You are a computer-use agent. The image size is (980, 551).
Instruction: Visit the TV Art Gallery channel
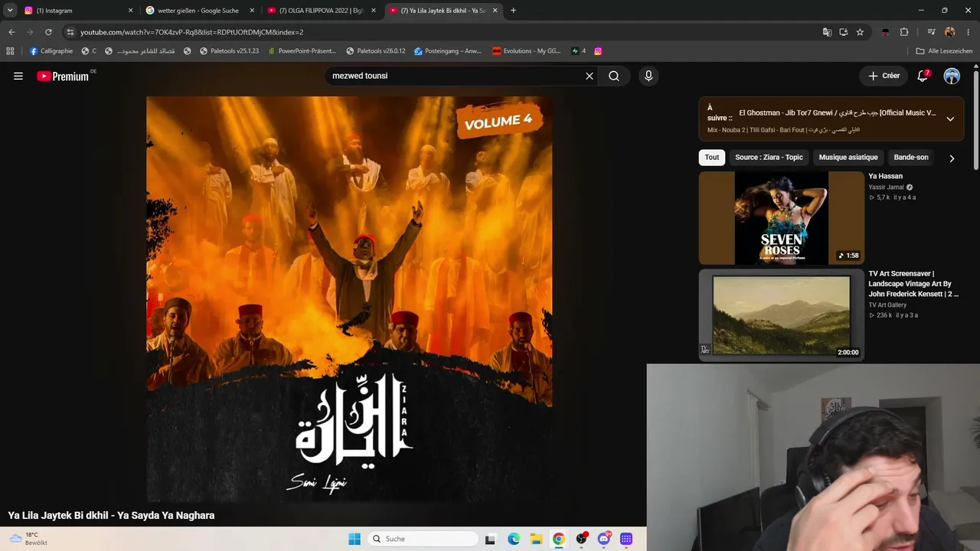coord(887,305)
